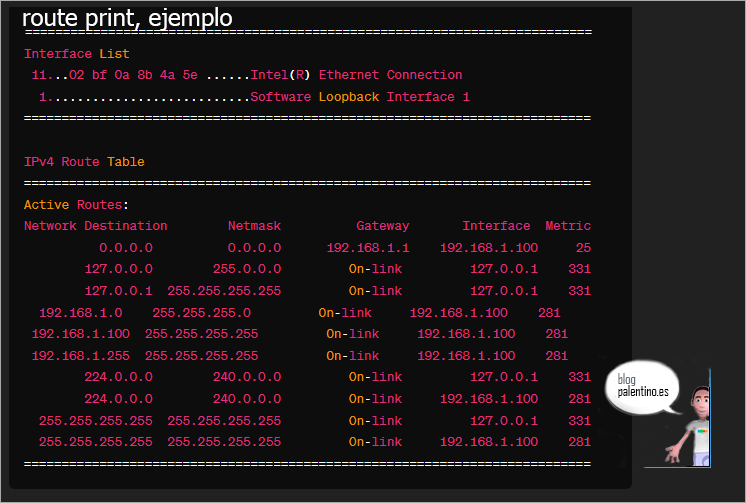
Task: Select the Interface column header
Action: point(496,226)
